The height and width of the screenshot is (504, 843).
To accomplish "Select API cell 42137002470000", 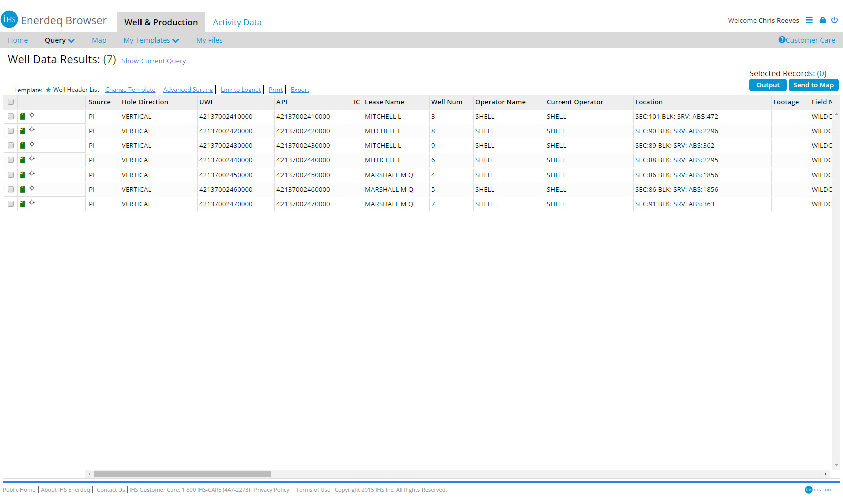I will pyautogui.click(x=303, y=204).
